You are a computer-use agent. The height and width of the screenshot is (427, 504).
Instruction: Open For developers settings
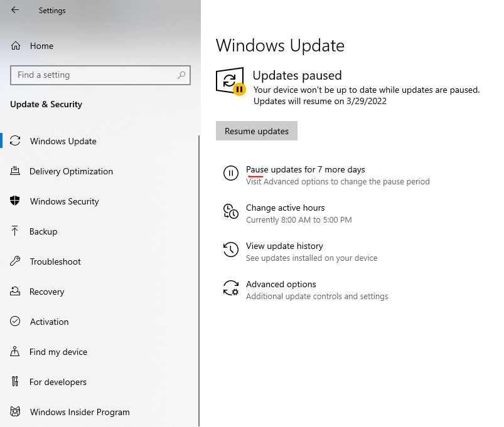(58, 382)
